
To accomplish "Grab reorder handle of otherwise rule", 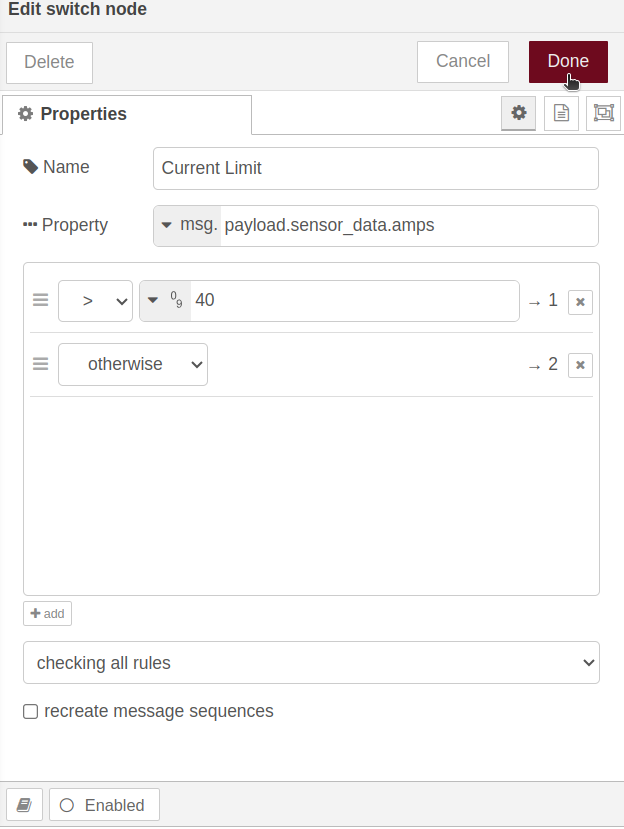I will (41, 364).
